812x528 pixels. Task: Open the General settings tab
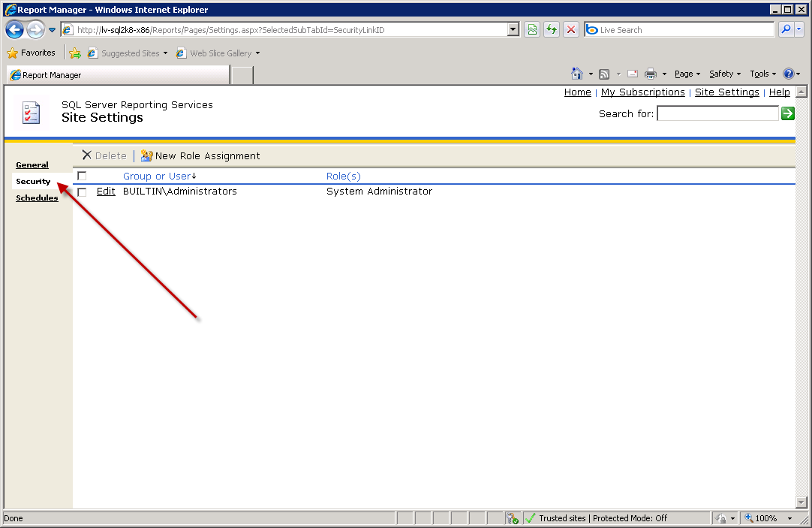32,164
